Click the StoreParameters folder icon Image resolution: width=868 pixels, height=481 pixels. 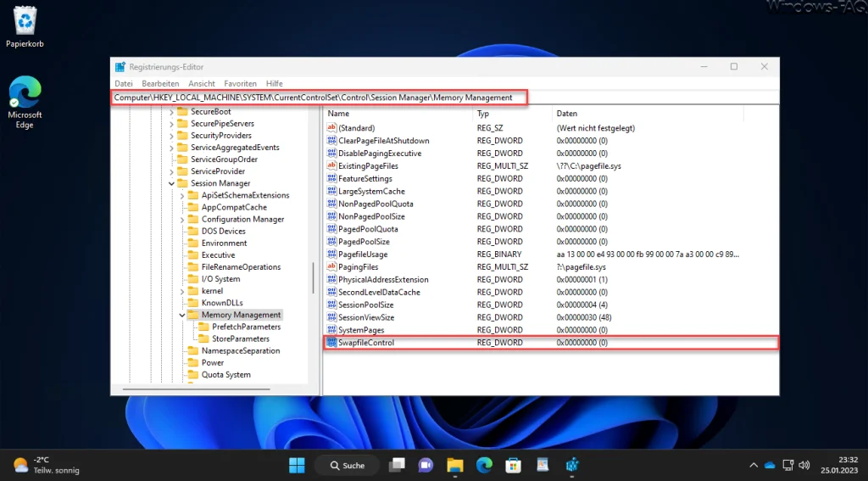203,338
